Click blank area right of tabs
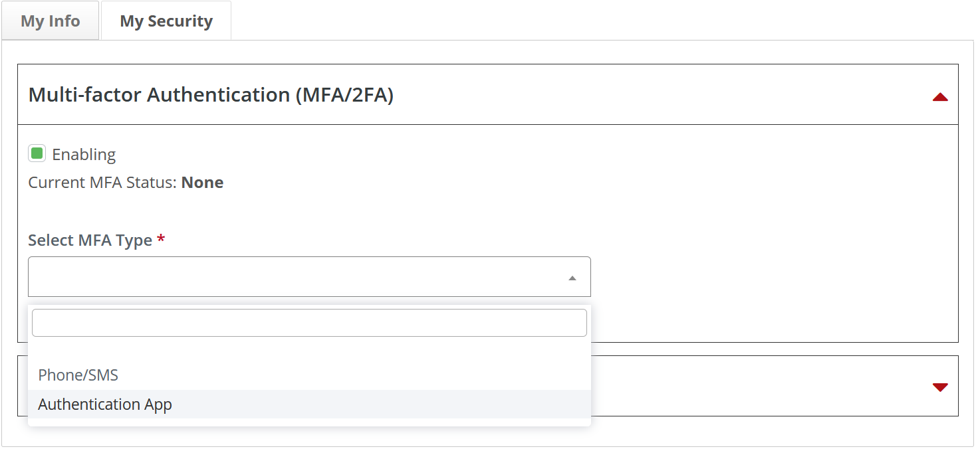Viewport: 980px width, 449px height. point(598,20)
